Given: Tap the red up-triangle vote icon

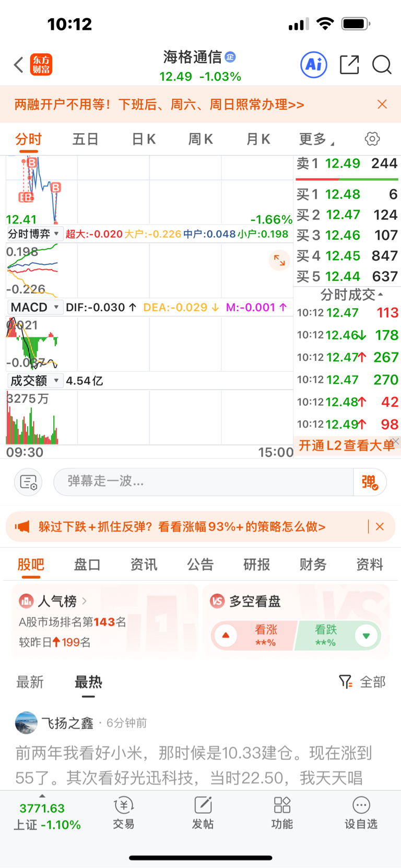Looking at the screenshot, I should pyautogui.click(x=226, y=636).
